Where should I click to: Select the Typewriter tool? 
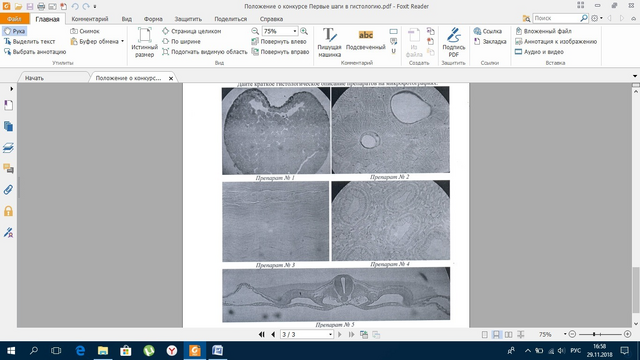(x=329, y=42)
